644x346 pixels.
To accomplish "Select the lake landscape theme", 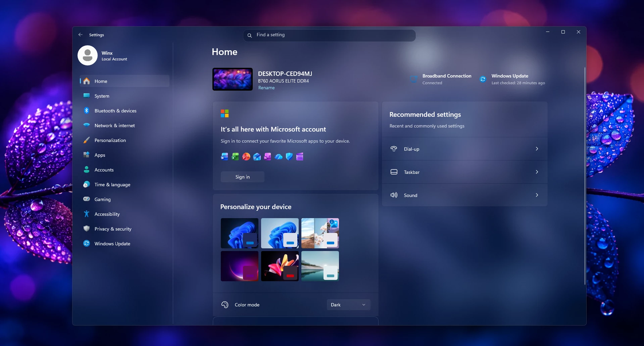I will [x=320, y=266].
